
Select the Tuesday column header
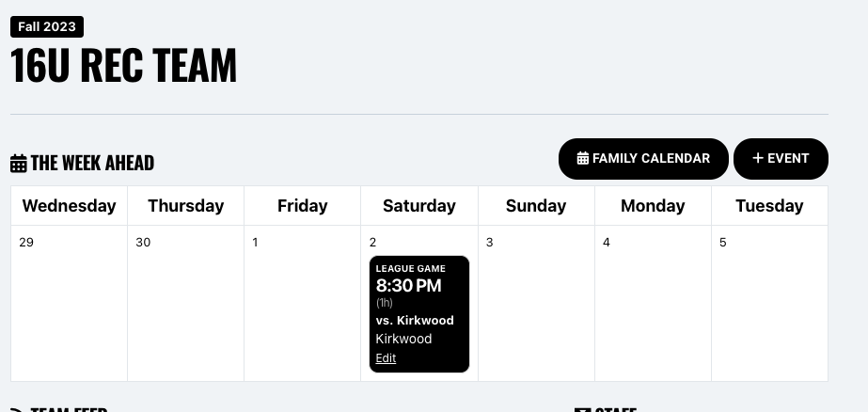tap(769, 206)
